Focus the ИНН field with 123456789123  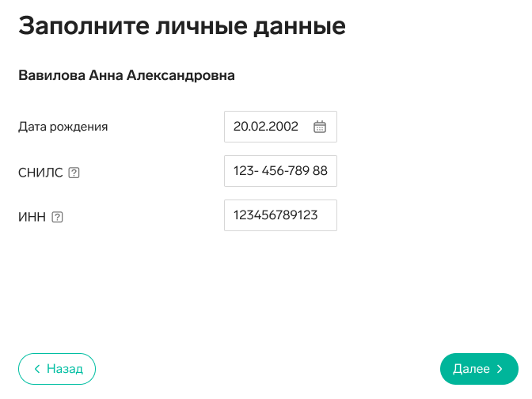click(x=280, y=215)
